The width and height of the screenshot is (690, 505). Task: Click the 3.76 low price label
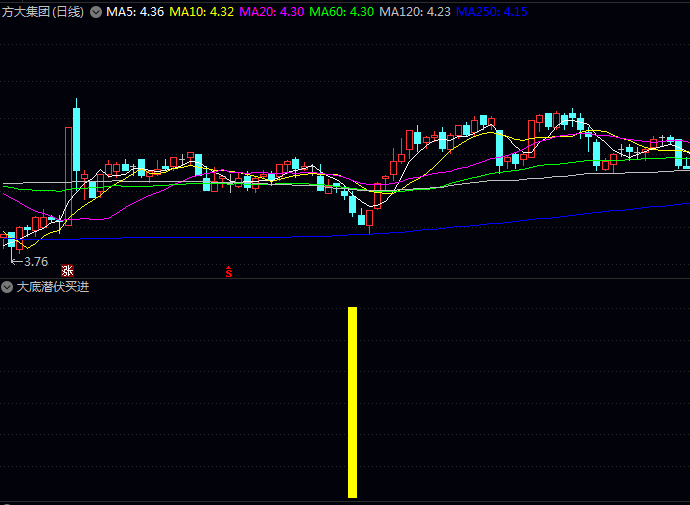(36, 262)
